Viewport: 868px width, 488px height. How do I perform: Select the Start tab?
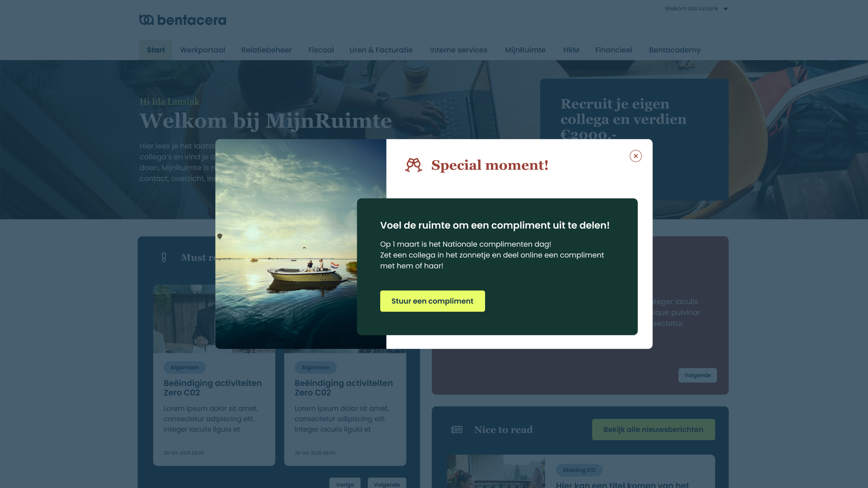coord(156,50)
